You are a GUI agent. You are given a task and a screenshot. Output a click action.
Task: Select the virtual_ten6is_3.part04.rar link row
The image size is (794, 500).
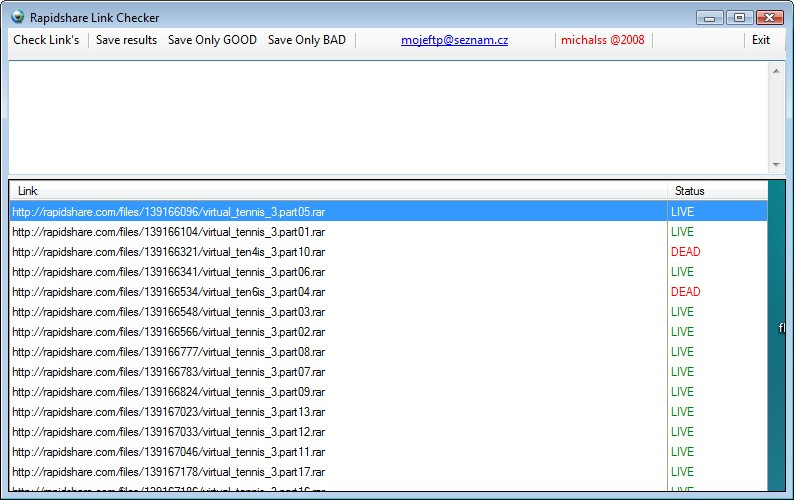pyautogui.click(x=388, y=292)
